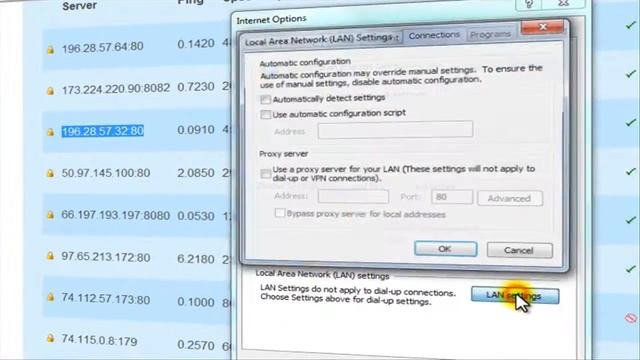640x360 pixels.
Task: Click the automatic configuration script Address field
Action: (395, 130)
